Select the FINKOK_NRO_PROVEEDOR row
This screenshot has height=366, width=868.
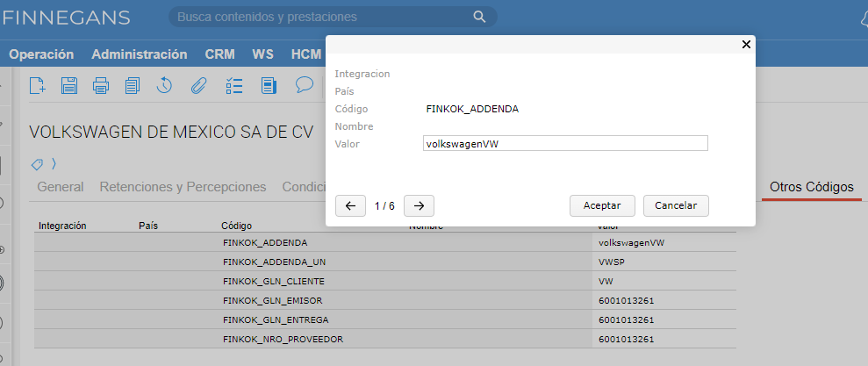(x=385, y=339)
